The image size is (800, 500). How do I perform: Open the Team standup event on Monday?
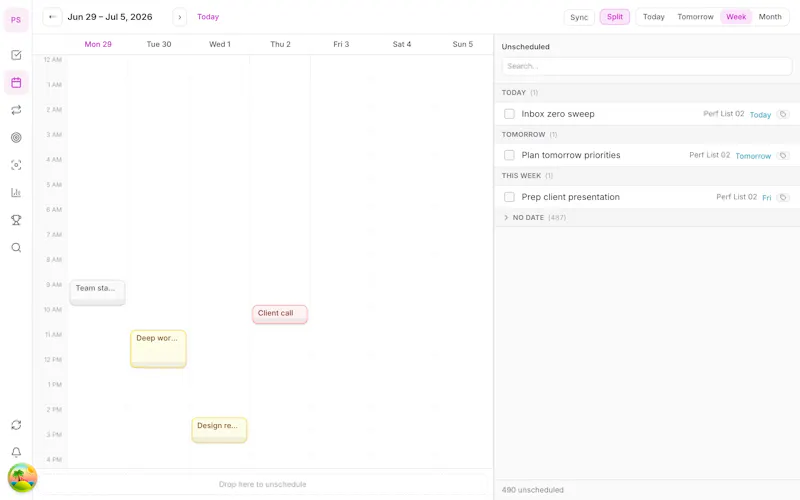[97, 292]
